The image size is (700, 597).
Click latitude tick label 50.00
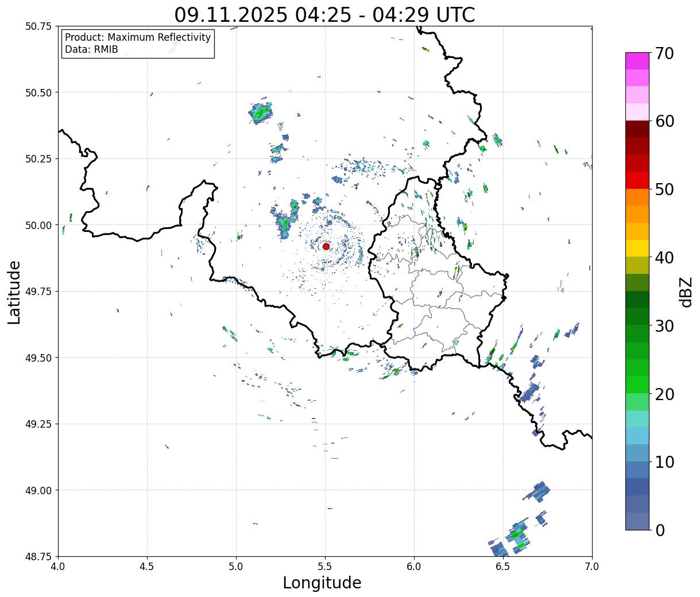(x=38, y=225)
